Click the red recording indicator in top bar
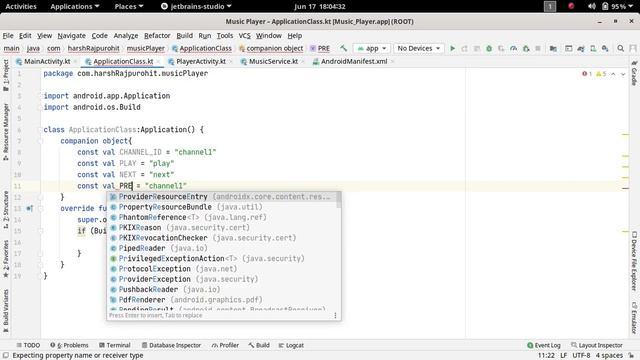The image size is (640, 360). click(x=571, y=6)
